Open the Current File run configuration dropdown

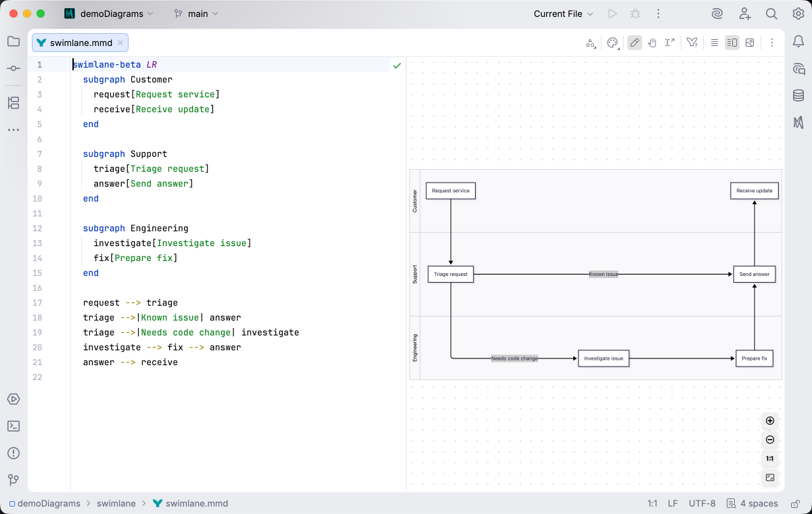coord(563,14)
